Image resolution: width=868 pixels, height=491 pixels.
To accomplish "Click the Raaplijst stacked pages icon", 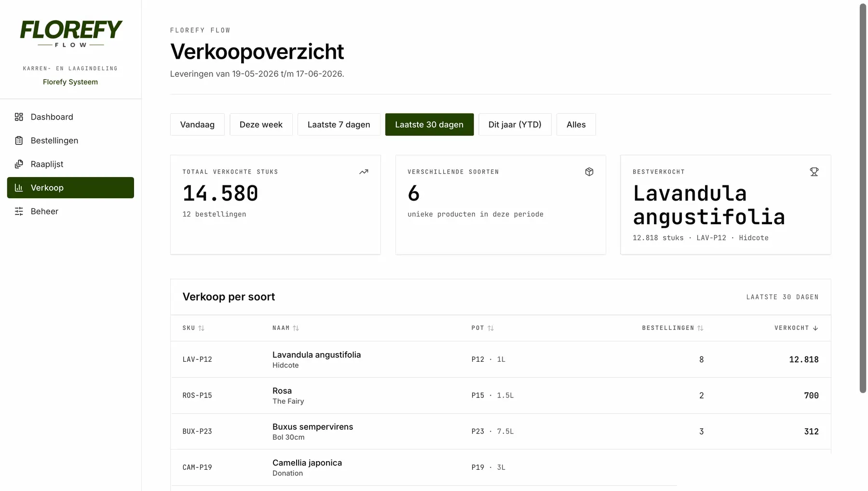I will (19, 164).
